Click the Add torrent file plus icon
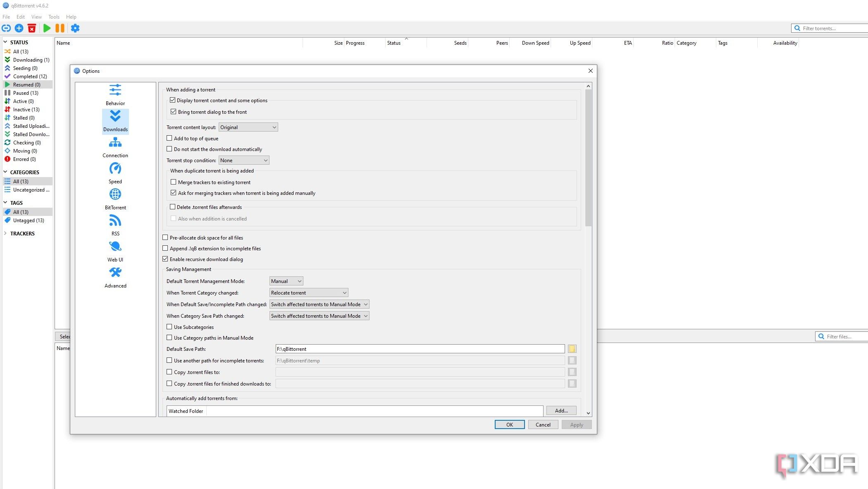 point(19,28)
